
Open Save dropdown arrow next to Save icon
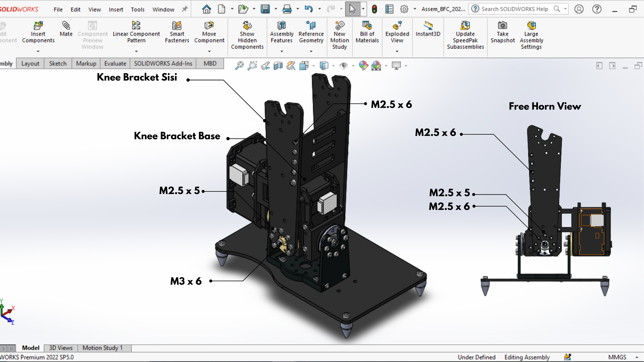click(276, 9)
